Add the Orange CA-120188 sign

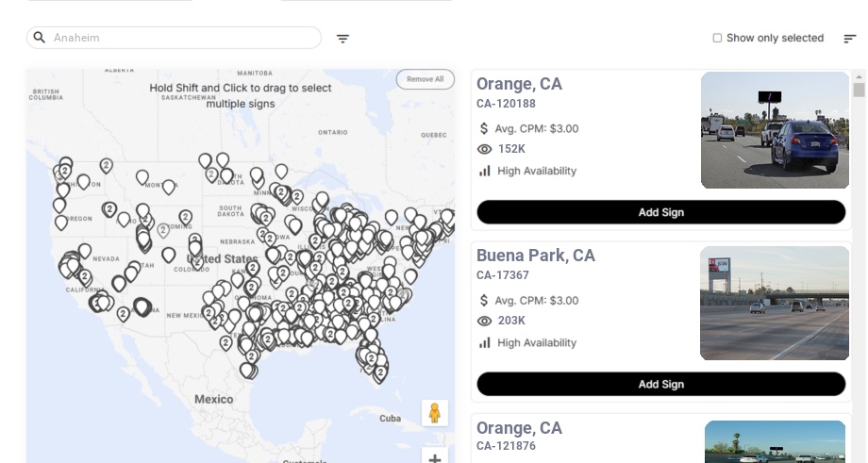coord(660,212)
